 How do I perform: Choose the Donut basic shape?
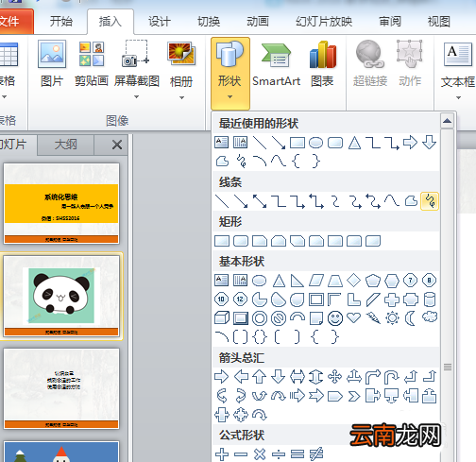[260, 318]
